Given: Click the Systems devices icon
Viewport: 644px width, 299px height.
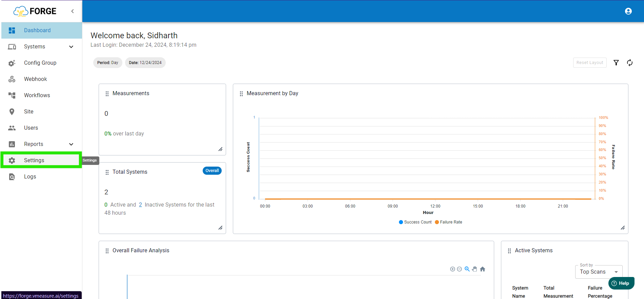Looking at the screenshot, I should [12, 47].
